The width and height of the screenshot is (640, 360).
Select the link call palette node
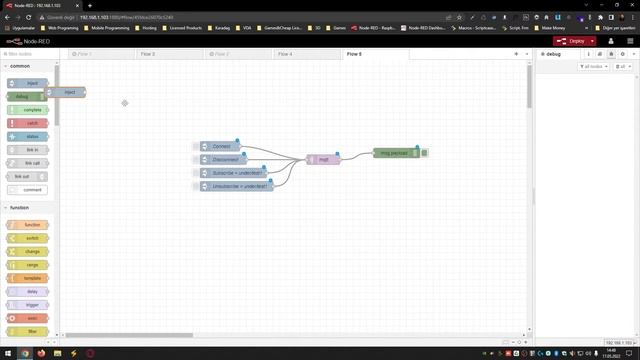click(x=27, y=163)
